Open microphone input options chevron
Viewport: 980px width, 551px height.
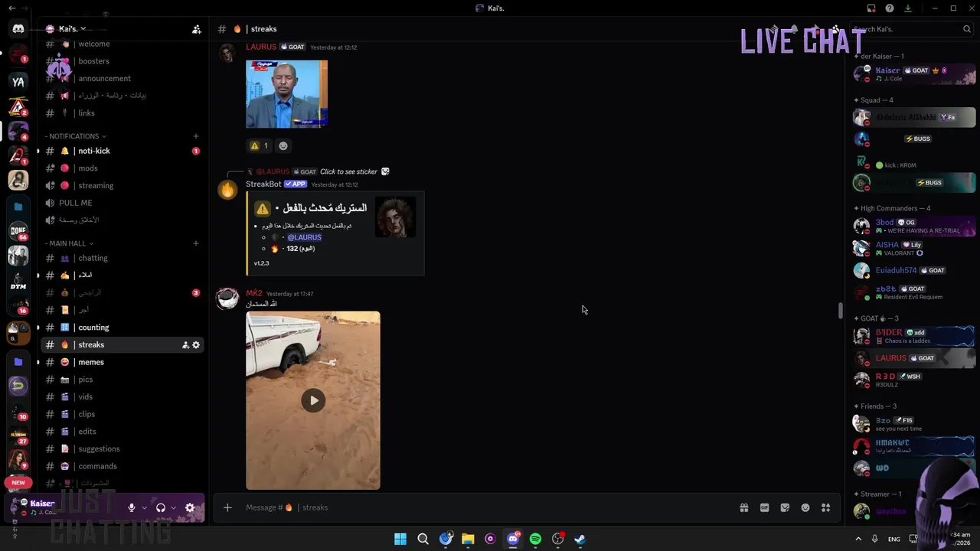coord(144,507)
